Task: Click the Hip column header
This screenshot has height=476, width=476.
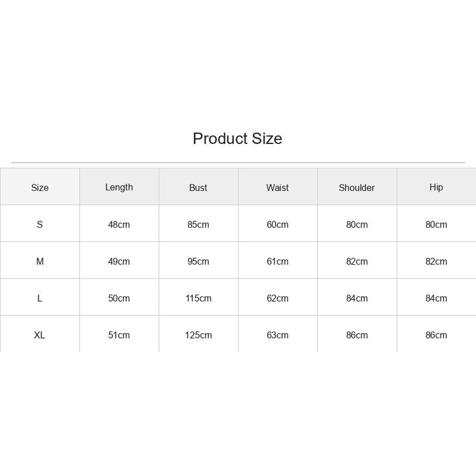Action: click(x=436, y=187)
